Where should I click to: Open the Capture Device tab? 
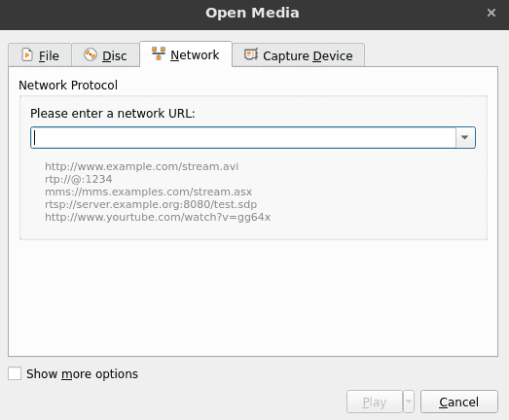(x=299, y=55)
